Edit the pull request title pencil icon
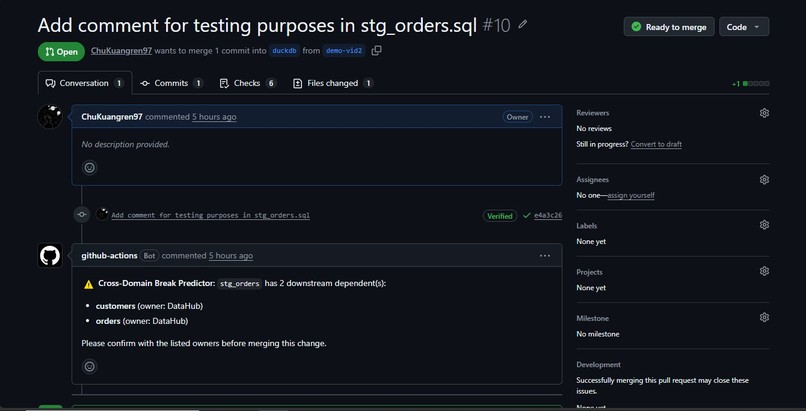 pyautogui.click(x=523, y=24)
